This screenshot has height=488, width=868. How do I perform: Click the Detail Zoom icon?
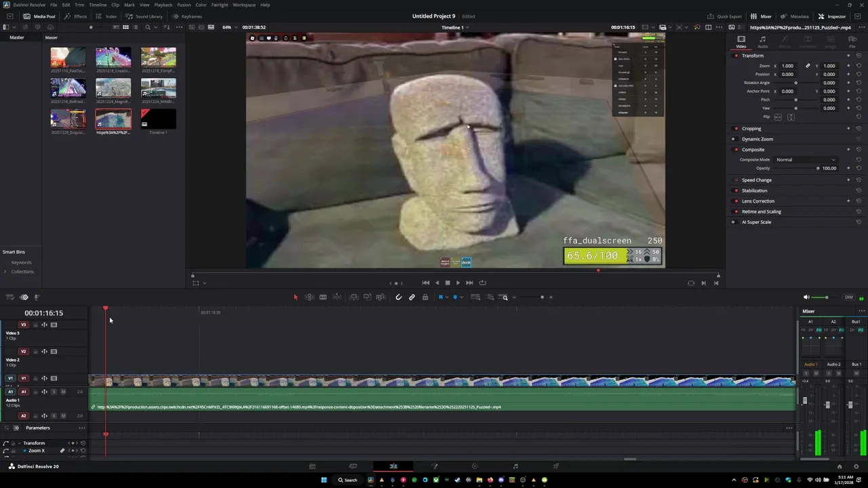pyautogui.click(x=490, y=297)
